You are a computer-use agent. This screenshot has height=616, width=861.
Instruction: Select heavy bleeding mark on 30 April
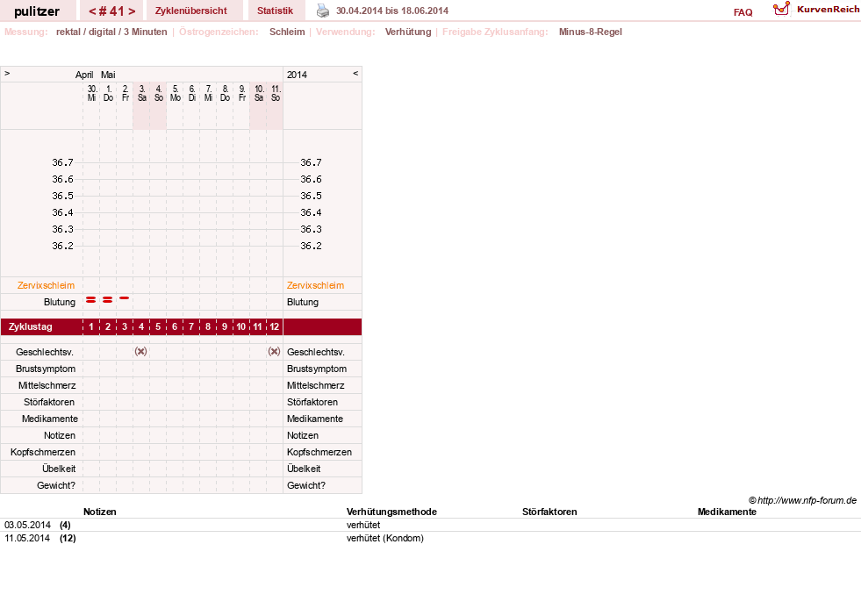tap(91, 300)
